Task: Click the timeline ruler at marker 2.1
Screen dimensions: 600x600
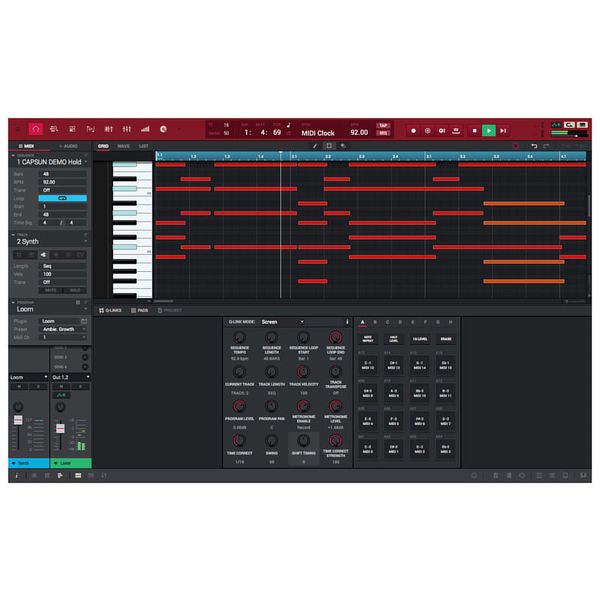Action: [294, 156]
